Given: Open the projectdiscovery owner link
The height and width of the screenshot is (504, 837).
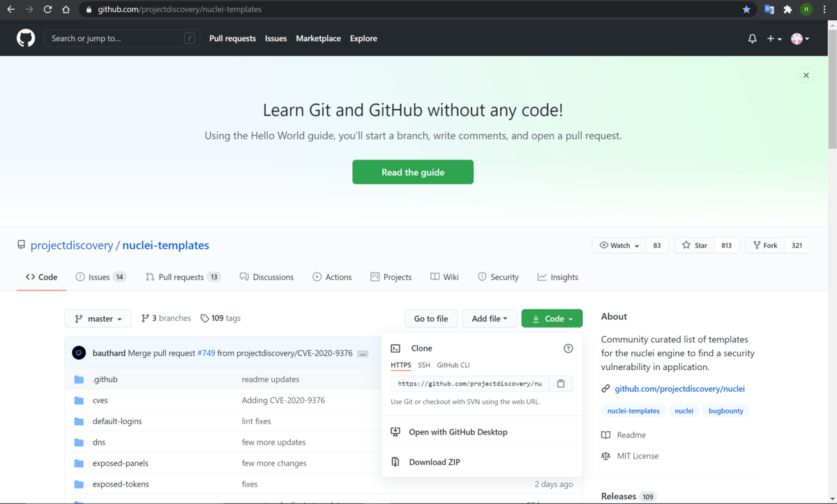Looking at the screenshot, I should pos(72,245).
